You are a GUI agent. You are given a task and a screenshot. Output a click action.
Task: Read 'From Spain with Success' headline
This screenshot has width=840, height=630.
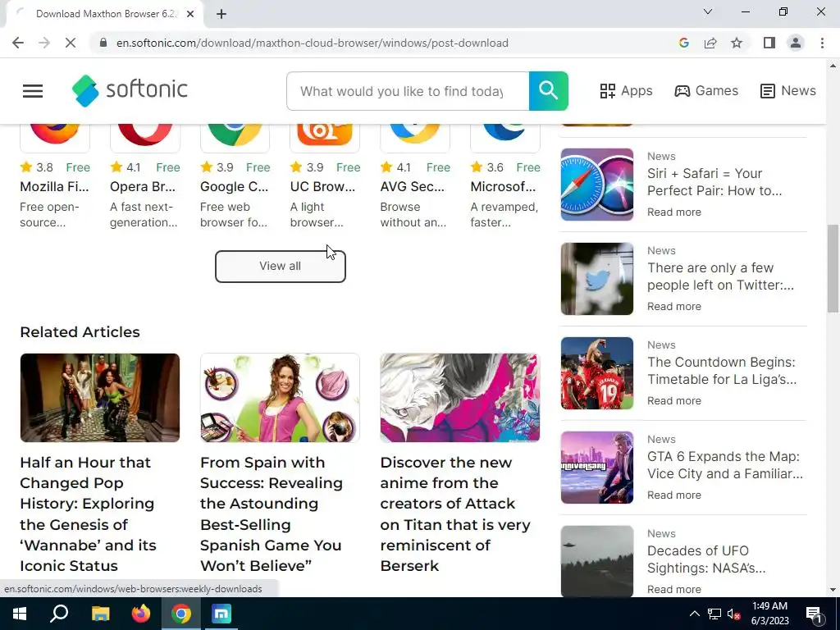pyautogui.click(x=272, y=514)
